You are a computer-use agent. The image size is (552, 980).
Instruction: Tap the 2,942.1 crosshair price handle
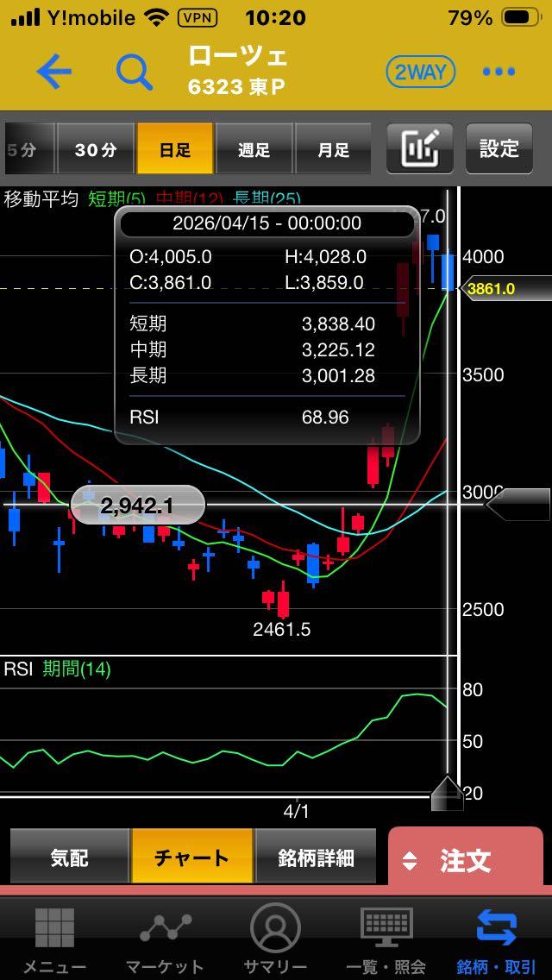(x=137, y=506)
